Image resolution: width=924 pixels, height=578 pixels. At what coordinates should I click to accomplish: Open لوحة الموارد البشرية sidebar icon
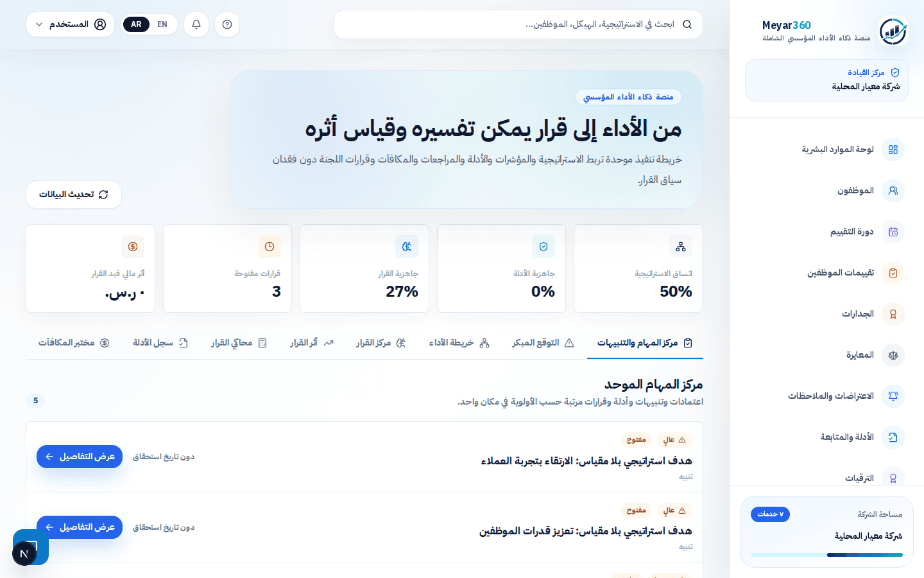point(893,150)
